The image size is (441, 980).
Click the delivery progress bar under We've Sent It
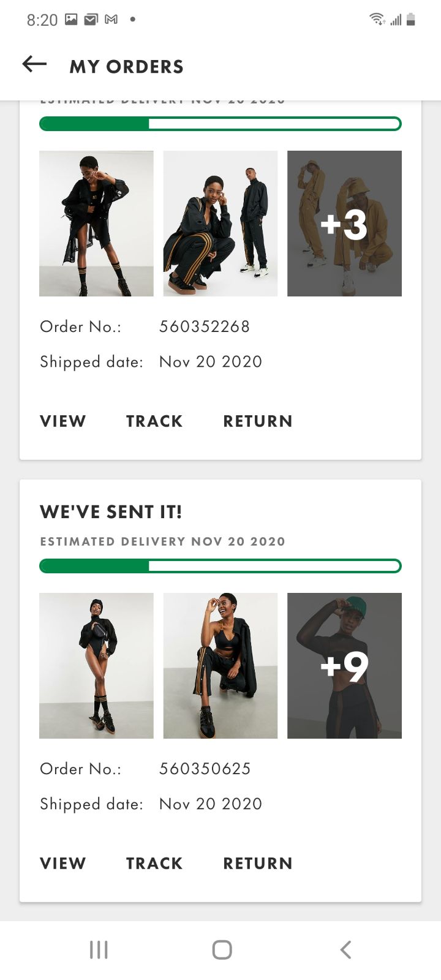tap(221, 566)
